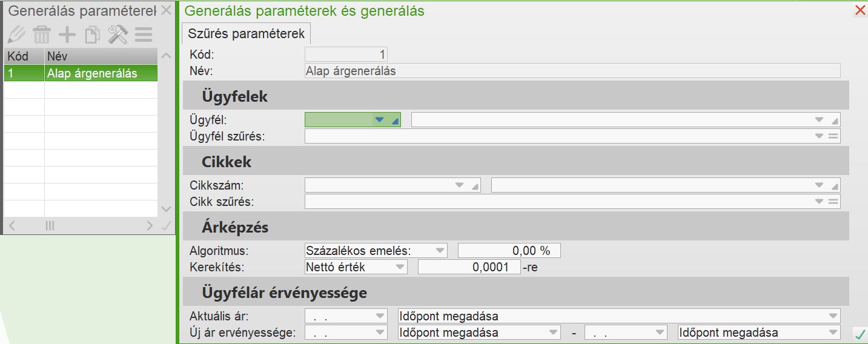Click the left arrow of list horizontal scrollbar
The height and width of the screenshot is (344, 868).
coord(12,226)
